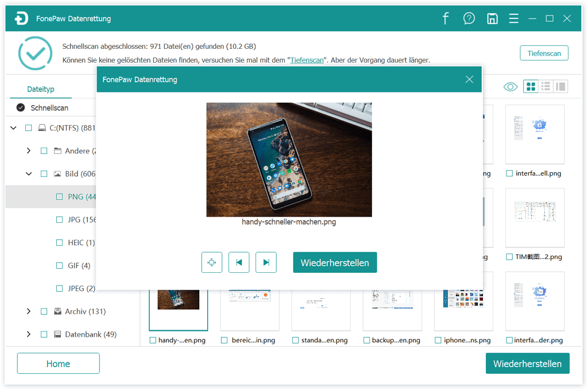Select the handy-...en.png file checkbox
Viewport: 588px width, 390px height.
153,341
